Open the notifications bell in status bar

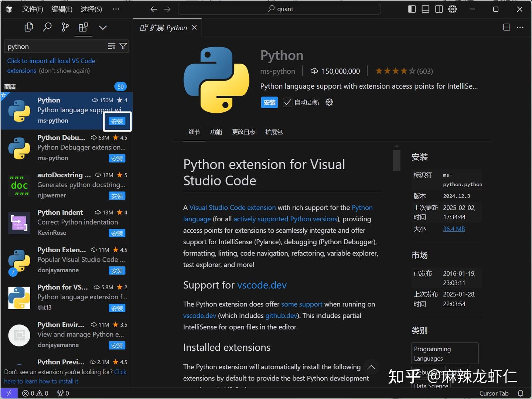521,393
